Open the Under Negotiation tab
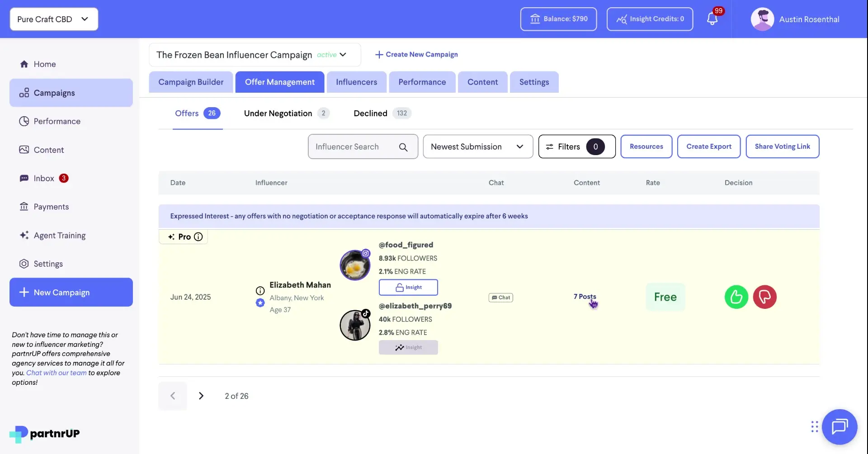This screenshot has width=868, height=454. tap(278, 113)
